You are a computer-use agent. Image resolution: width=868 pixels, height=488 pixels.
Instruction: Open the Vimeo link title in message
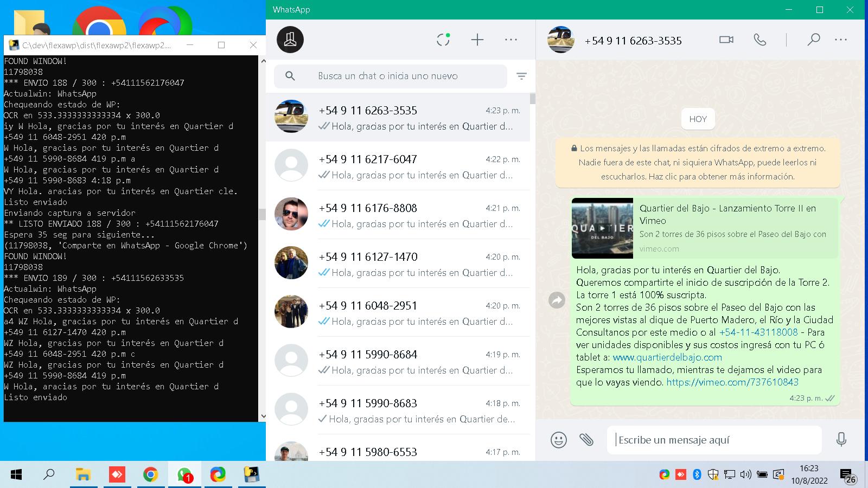point(727,214)
